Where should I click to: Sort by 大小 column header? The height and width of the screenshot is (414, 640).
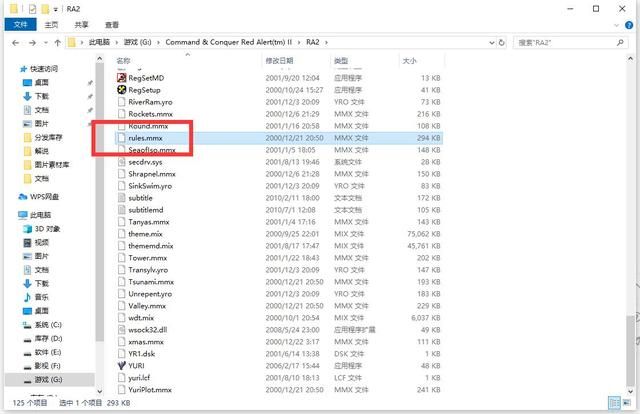[x=409, y=61]
